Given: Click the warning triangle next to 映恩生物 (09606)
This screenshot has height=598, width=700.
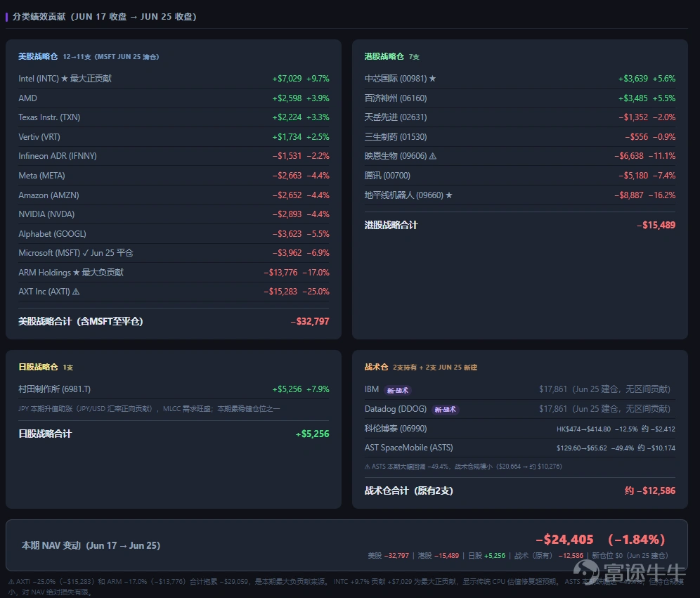Looking at the screenshot, I should [433, 156].
